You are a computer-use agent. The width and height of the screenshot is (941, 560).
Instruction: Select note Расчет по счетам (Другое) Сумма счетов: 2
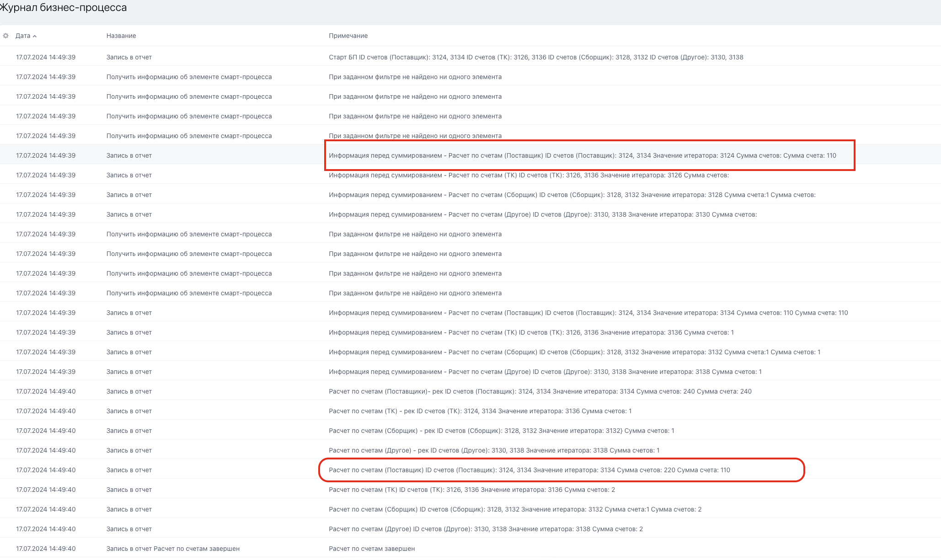pos(486,529)
